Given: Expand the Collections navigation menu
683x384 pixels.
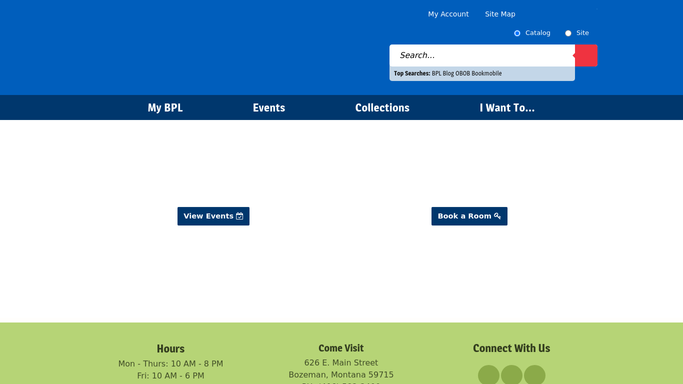Looking at the screenshot, I should tap(382, 108).
